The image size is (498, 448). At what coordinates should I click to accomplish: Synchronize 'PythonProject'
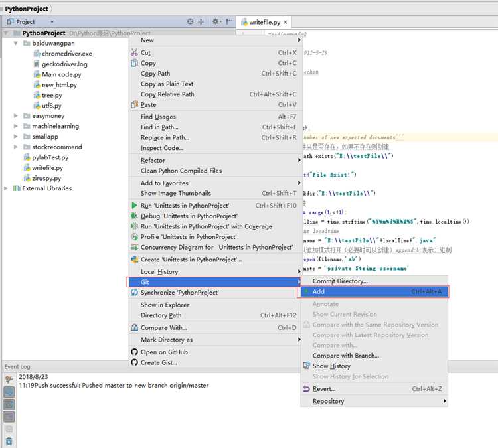pyautogui.click(x=215, y=293)
